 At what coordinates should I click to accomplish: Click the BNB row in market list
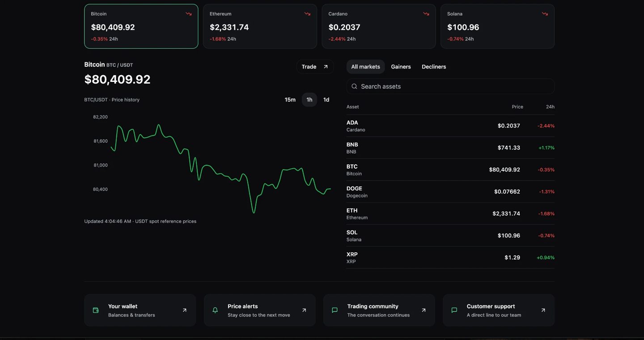(450, 148)
